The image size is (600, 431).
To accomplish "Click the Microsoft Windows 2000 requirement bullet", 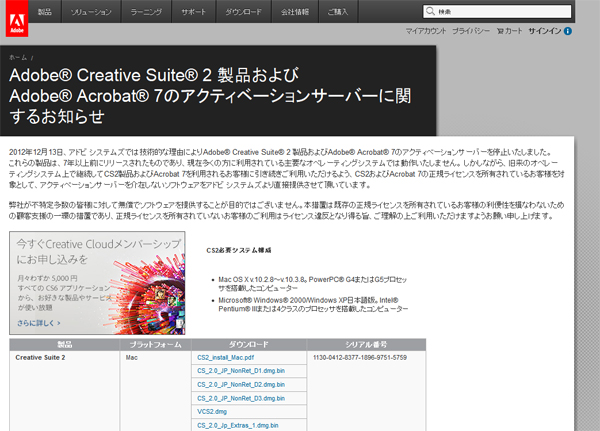I will (313, 304).
